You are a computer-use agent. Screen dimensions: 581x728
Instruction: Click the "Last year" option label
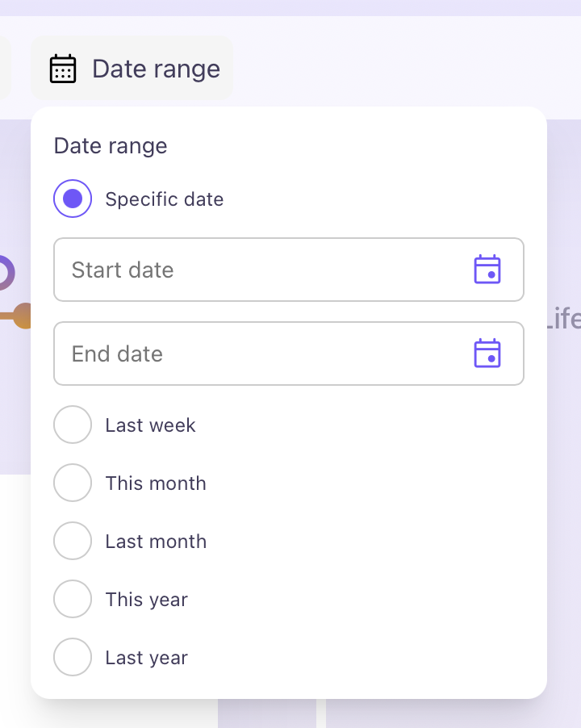pyautogui.click(x=146, y=658)
